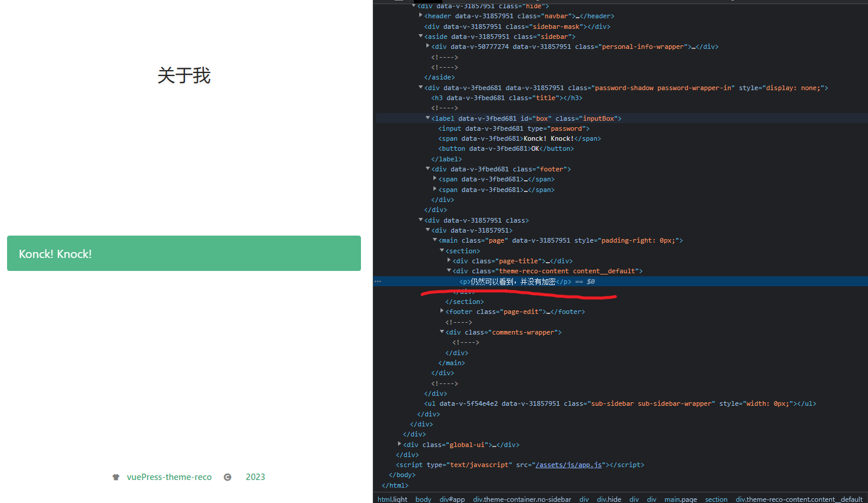Select the sidebar-mask div line
Screen dimensions: 868x503
point(517,27)
